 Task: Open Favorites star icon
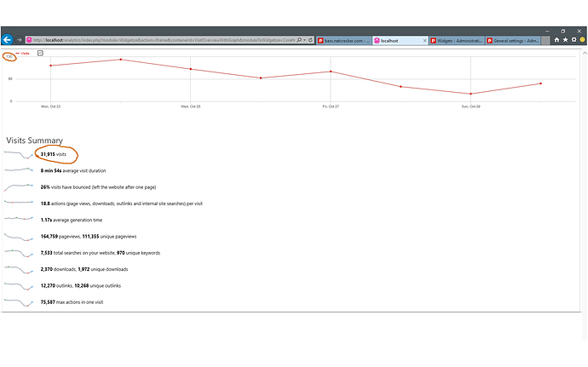coord(566,40)
